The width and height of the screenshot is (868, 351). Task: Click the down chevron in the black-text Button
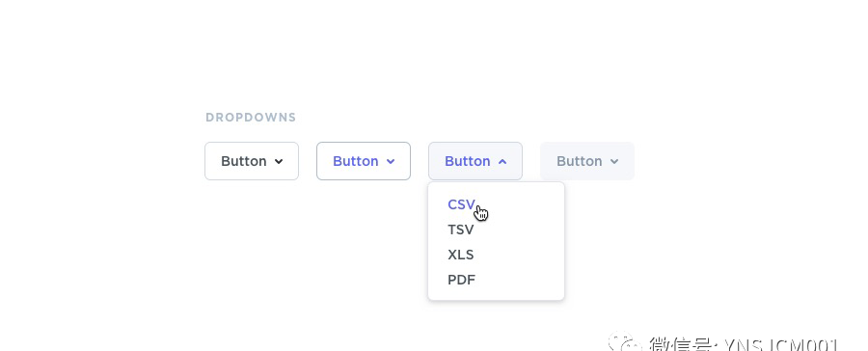279,162
